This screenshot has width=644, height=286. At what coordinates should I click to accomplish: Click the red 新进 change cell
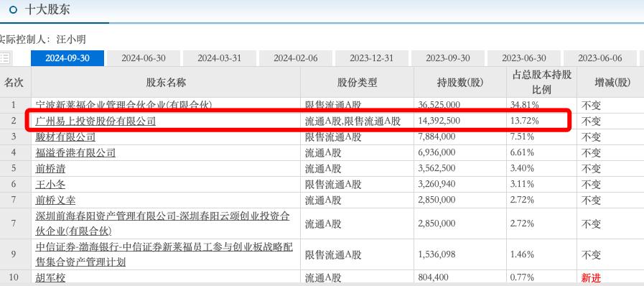pos(591,278)
